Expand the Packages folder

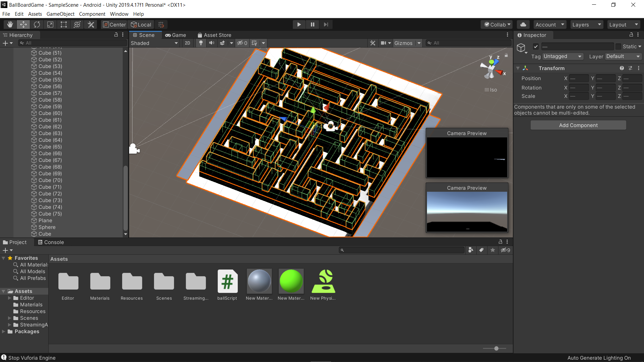click(x=4, y=331)
